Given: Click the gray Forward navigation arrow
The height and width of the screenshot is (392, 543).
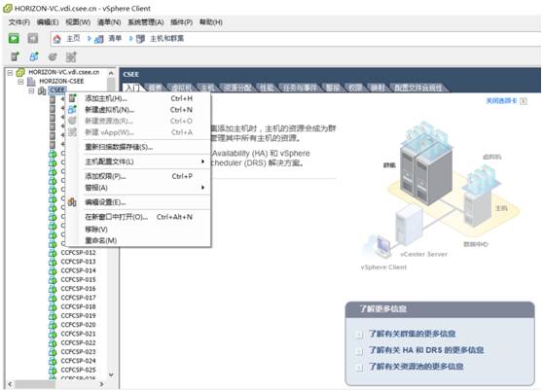Looking at the screenshot, I should point(33,38).
